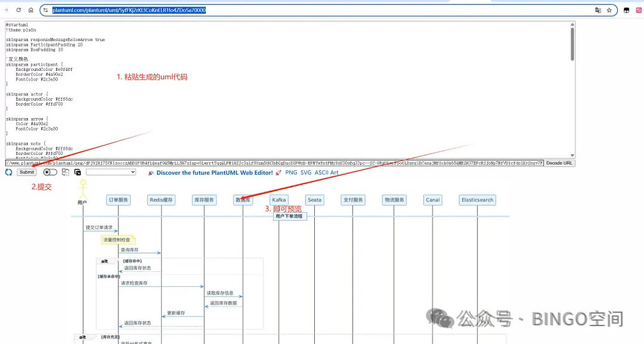Click the 更新缓存 message label
Screen dimensions: 644x344
tap(176, 313)
